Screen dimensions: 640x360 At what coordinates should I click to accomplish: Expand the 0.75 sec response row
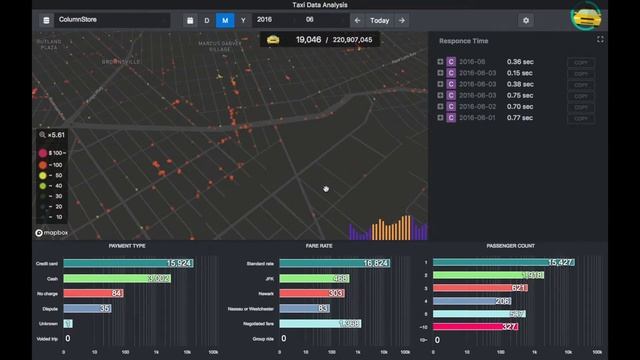pyautogui.click(x=440, y=95)
